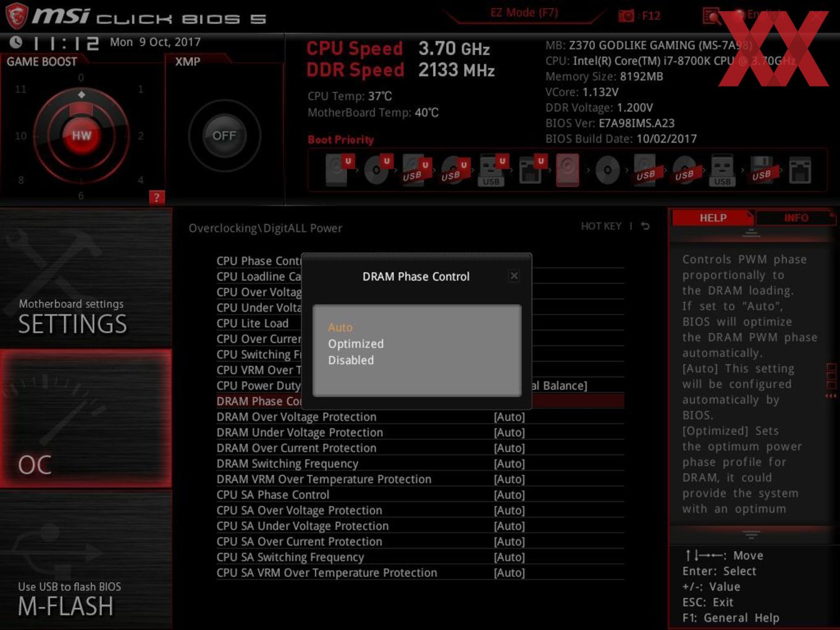Click the CPU Speed 3.70 GHz readout

click(398, 48)
